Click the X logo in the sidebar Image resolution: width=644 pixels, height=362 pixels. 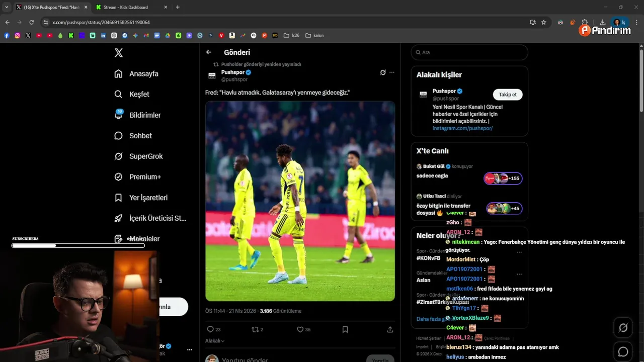[x=119, y=53]
